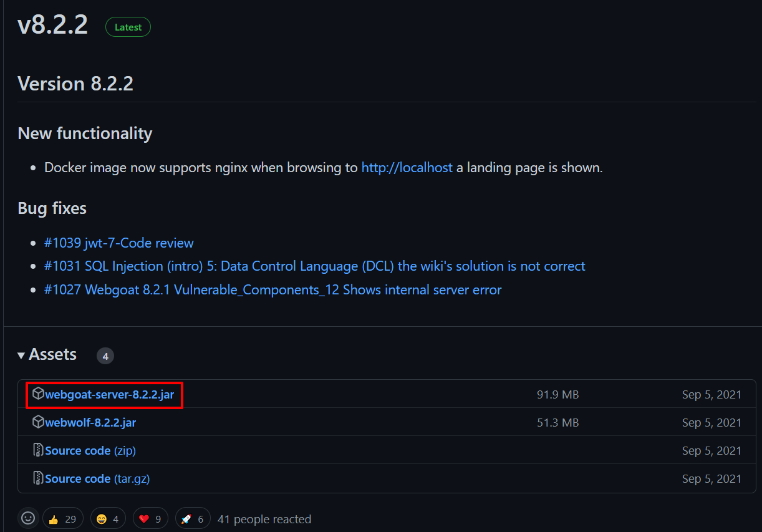Click Sep 5, 2021 date for Source code (tar.gz)
Viewport: 762px width, 532px height.
712,478
